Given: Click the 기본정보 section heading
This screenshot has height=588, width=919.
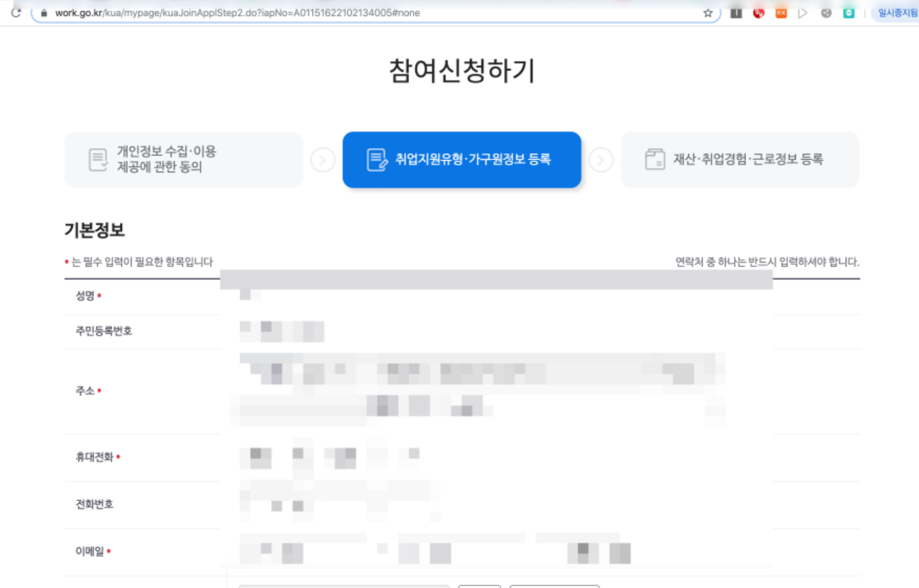Looking at the screenshot, I should (94, 230).
